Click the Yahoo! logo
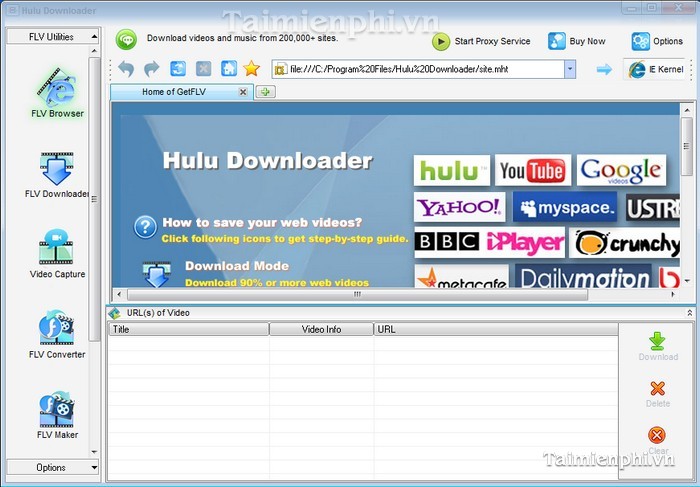This screenshot has height=487, width=700. 459,207
